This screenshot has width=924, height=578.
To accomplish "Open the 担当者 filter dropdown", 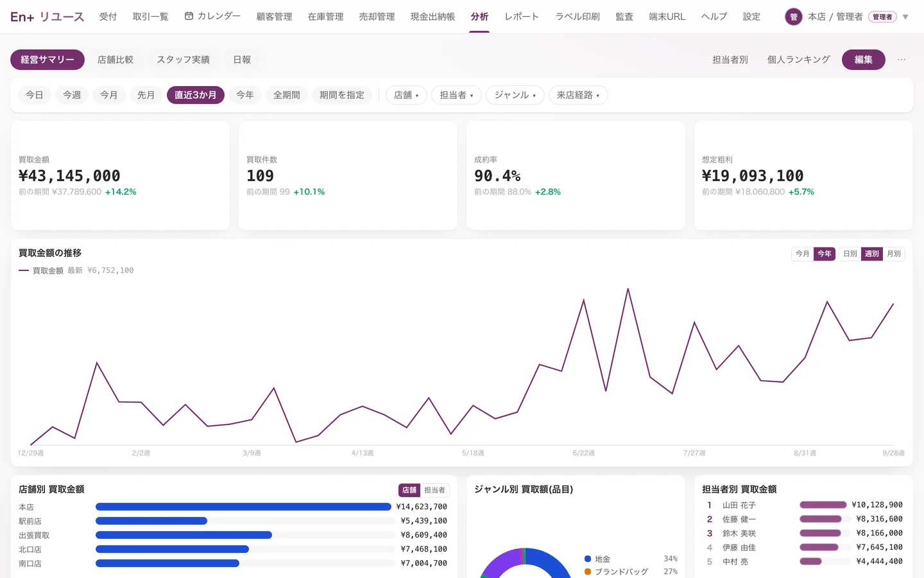I will (x=456, y=95).
